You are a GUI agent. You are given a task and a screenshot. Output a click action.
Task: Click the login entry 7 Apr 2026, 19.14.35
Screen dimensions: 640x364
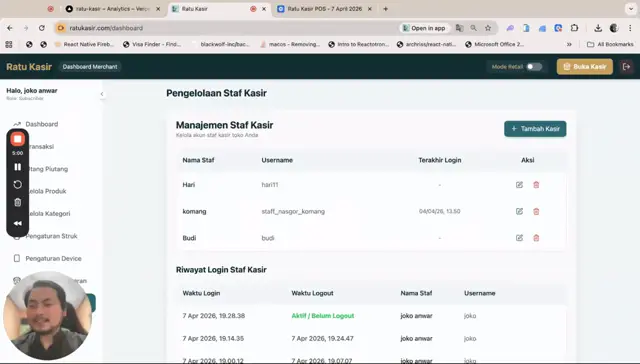tap(213, 338)
